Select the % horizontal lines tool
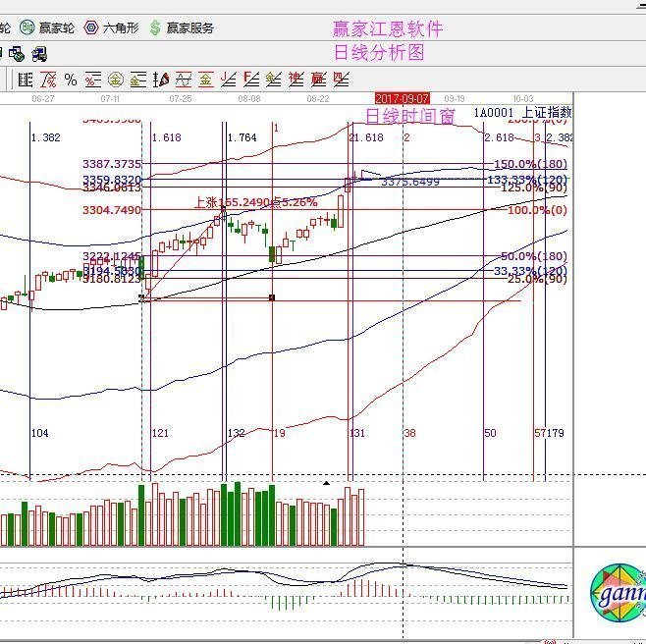646x644 pixels. [93, 80]
